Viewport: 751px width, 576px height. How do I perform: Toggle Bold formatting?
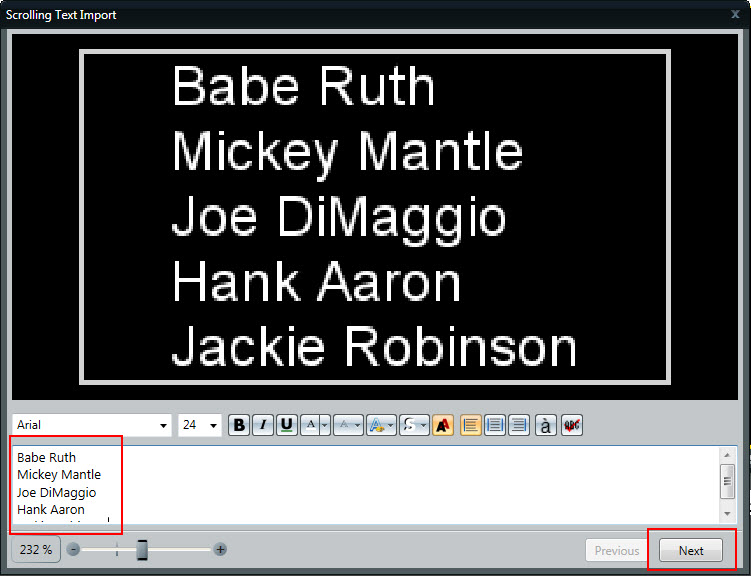click(x=239, y=425)
